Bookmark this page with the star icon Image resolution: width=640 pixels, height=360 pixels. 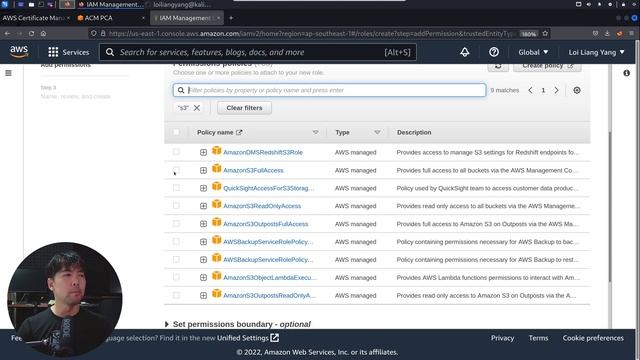click(x=545, y=33)
